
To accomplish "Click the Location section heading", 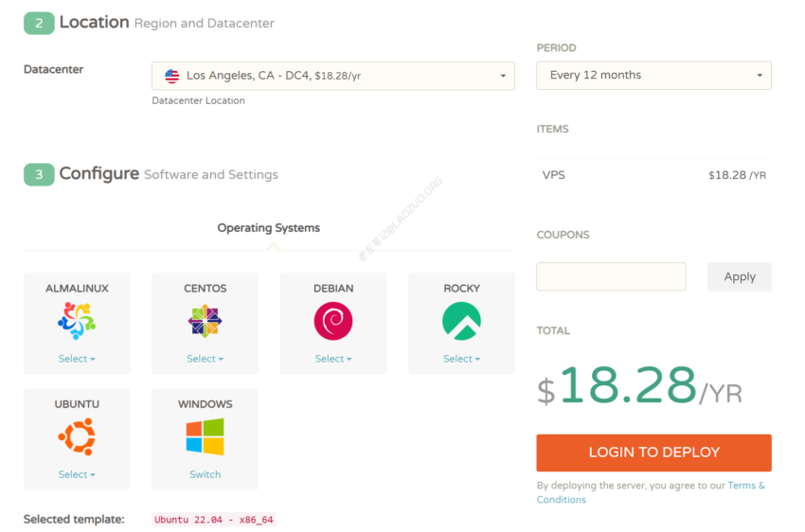I will point(94,23).
